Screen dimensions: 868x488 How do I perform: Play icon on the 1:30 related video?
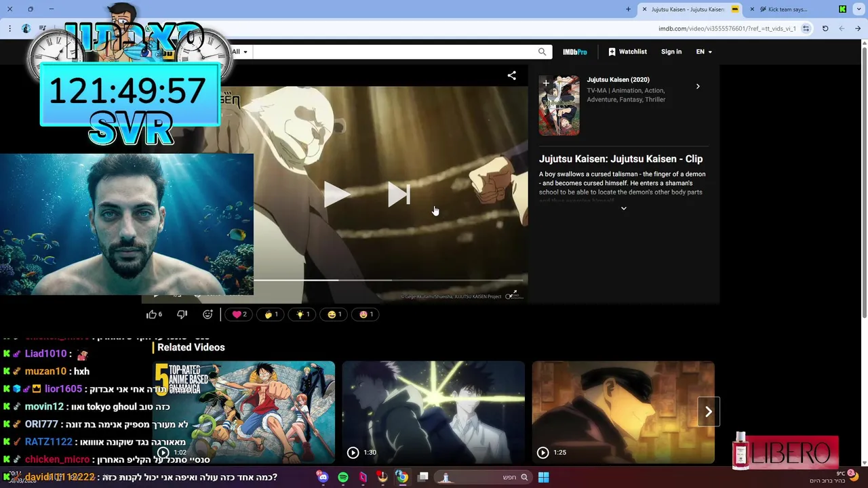[353, 453]
